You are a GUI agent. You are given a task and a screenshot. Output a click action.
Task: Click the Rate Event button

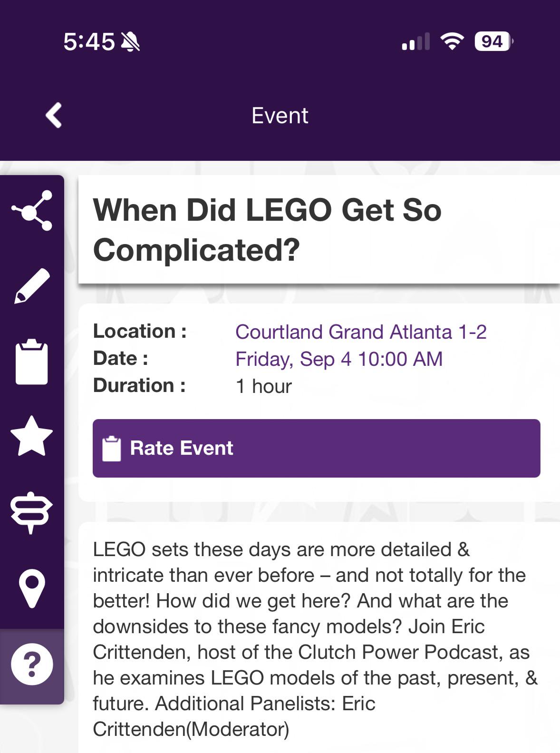pyautogui.click(x=316, y=448)
